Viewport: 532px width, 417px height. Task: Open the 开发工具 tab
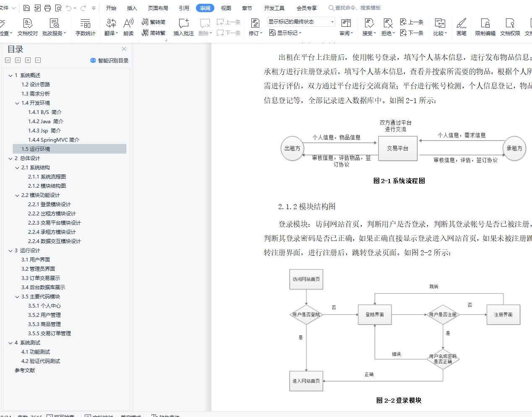(x=274, y=8)
